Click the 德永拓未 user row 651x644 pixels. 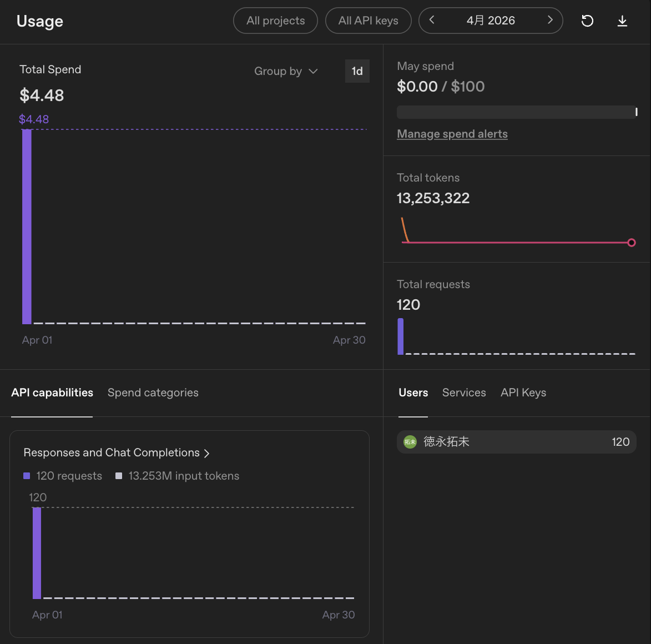pos(517,442)
